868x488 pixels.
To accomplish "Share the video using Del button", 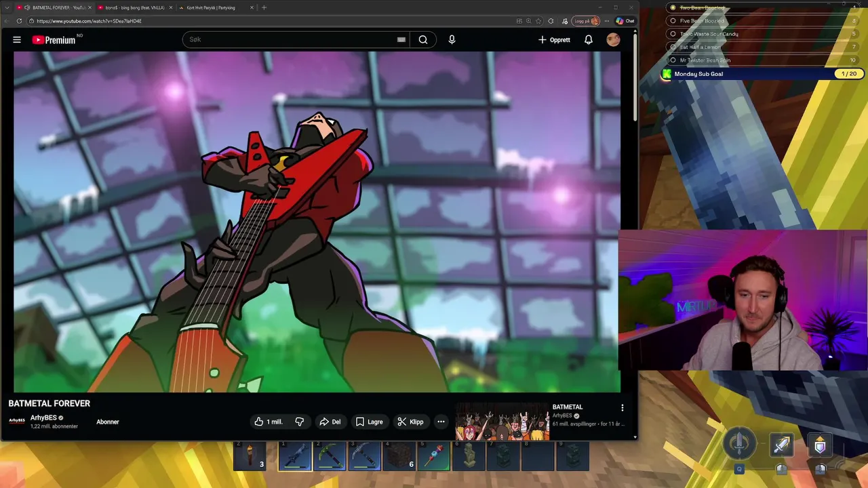I will click(x=330, y=422).
